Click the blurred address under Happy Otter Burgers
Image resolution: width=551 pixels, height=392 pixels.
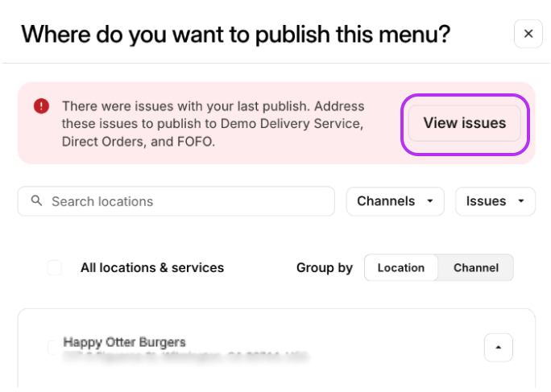[x=185, y=355]
